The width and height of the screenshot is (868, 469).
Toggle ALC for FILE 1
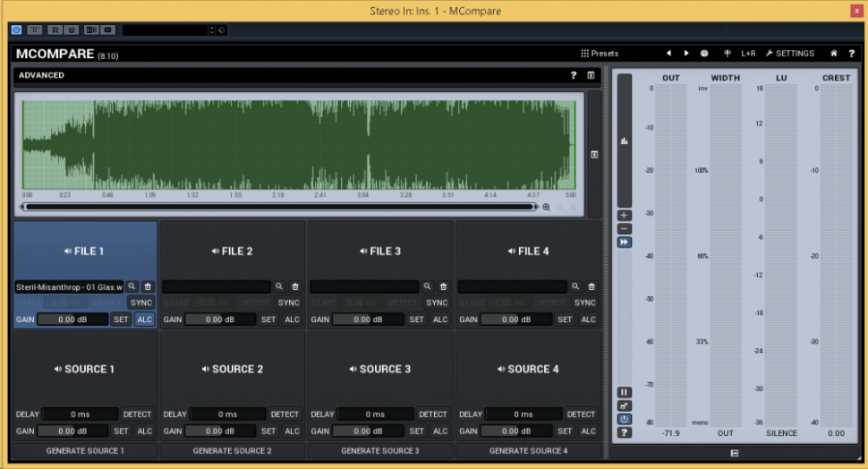(x=144, y=320)
